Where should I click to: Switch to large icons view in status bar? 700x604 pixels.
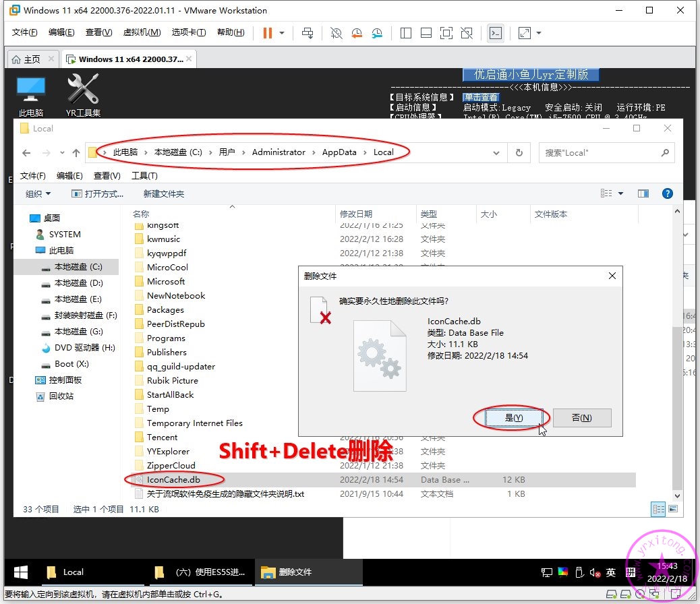673,510
